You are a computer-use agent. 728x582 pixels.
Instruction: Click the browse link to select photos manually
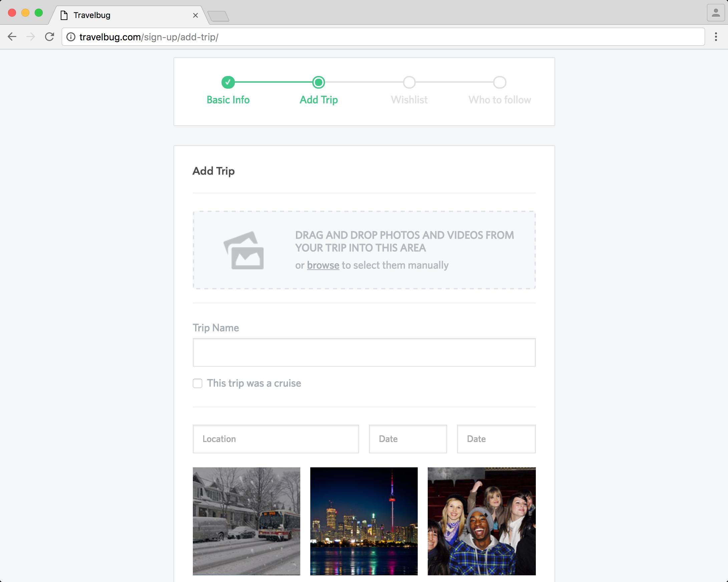pos(323,266)
